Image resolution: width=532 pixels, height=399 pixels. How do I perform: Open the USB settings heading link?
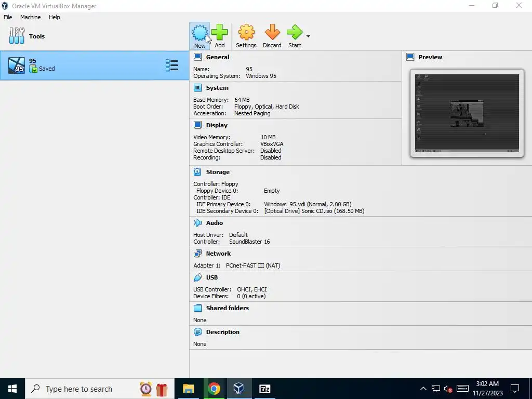tap(212, 277)
